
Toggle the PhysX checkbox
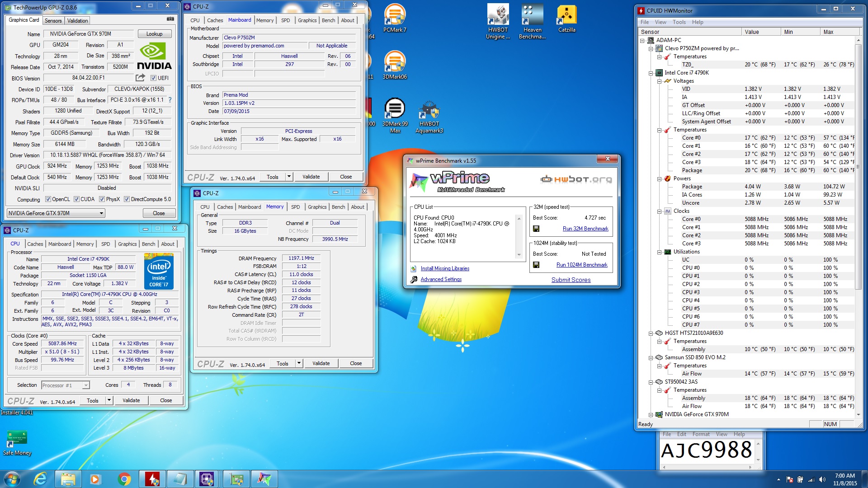(x=102, y=199)
